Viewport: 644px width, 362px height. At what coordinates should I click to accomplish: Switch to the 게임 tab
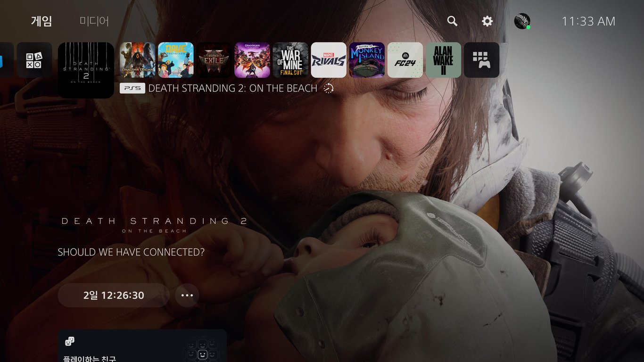tap(41, 21)
